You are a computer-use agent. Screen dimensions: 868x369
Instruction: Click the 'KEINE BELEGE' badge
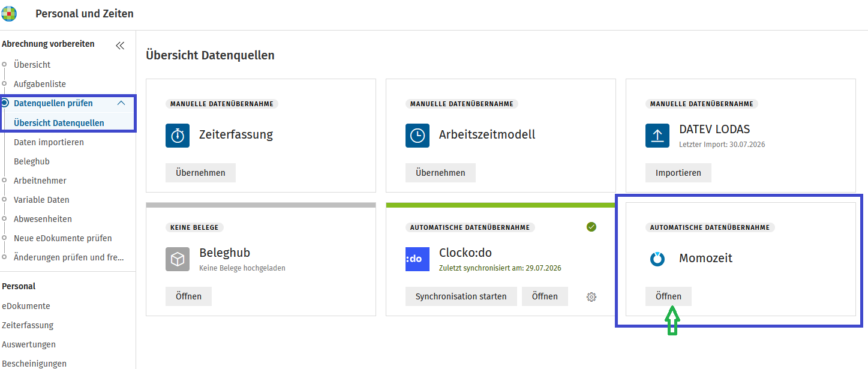tap(194, 227)
